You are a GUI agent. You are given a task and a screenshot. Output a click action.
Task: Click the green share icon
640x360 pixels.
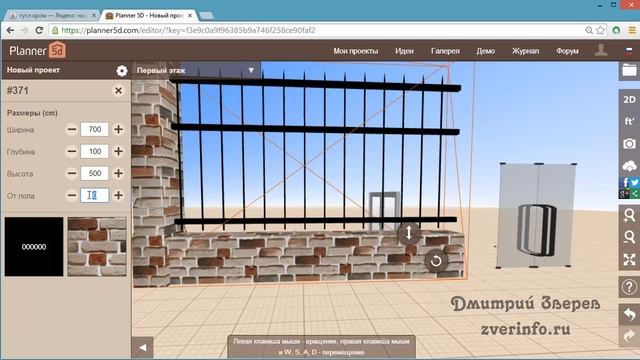point(634,193)
